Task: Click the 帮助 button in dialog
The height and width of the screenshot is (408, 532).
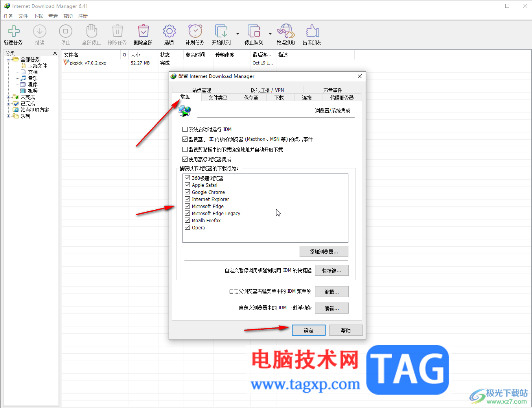Action: tap(346, 330)
